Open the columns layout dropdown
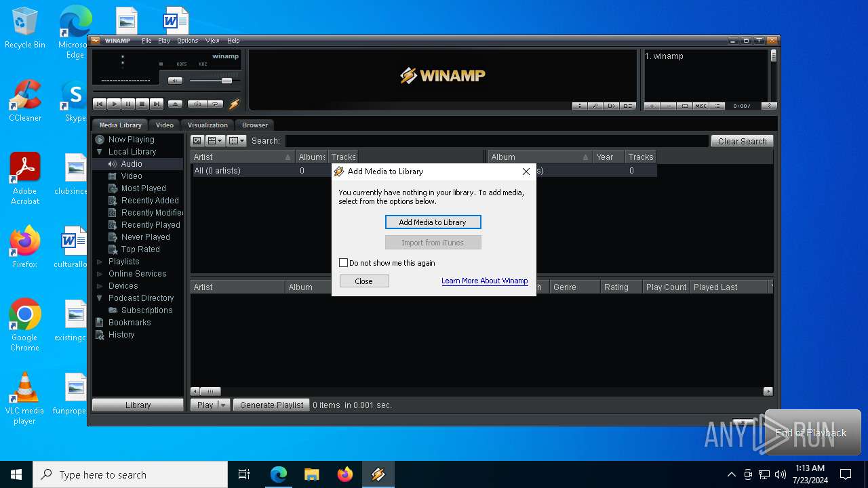This screenshot has height=488, width=868. [x=237, y=141]
